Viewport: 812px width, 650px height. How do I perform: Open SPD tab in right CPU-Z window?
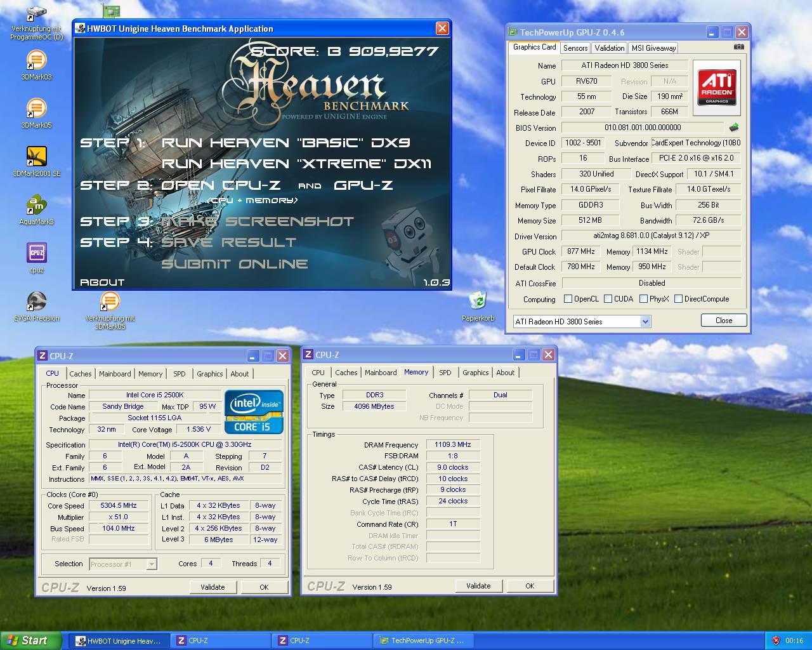click(445, 373)
